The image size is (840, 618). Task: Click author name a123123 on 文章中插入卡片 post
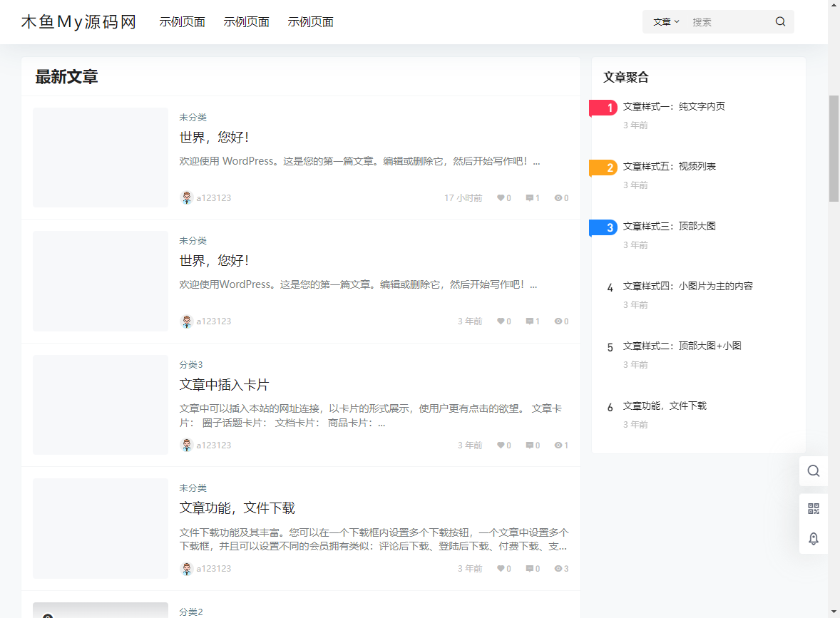coord(214,445)
